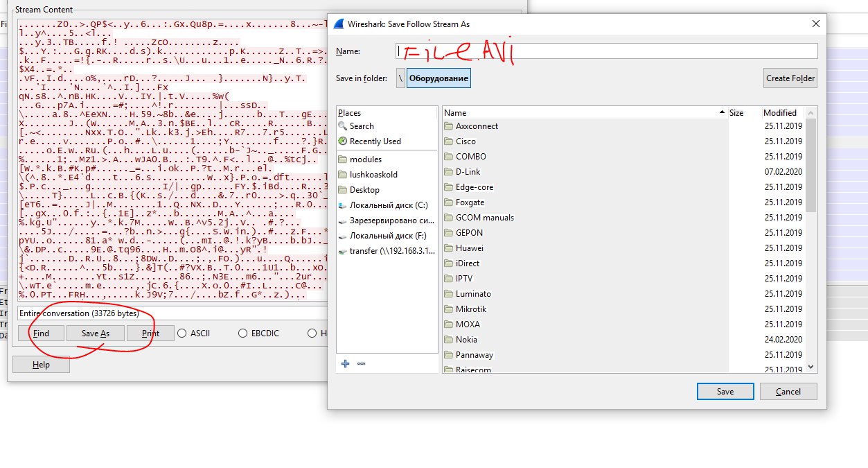
Task: Click the 24.02.2020 date for Nokia
Action: (783, 340)
